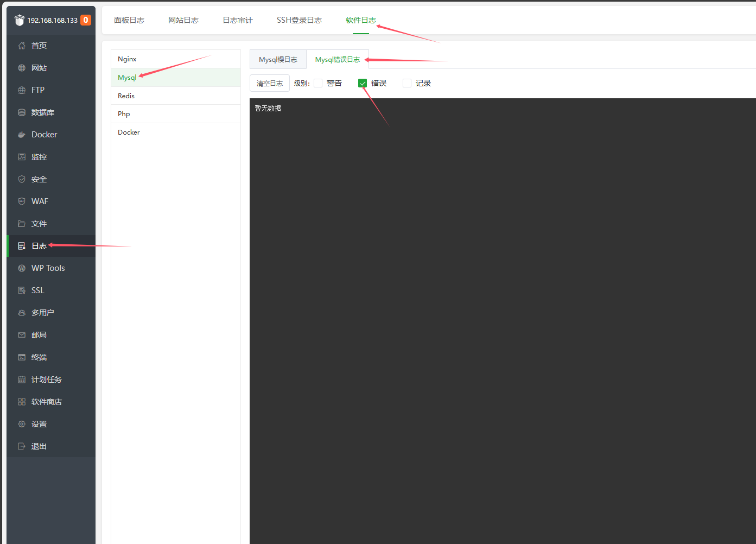
Task: Open 计划任务 in the sidebar
Action: (52, 379)
